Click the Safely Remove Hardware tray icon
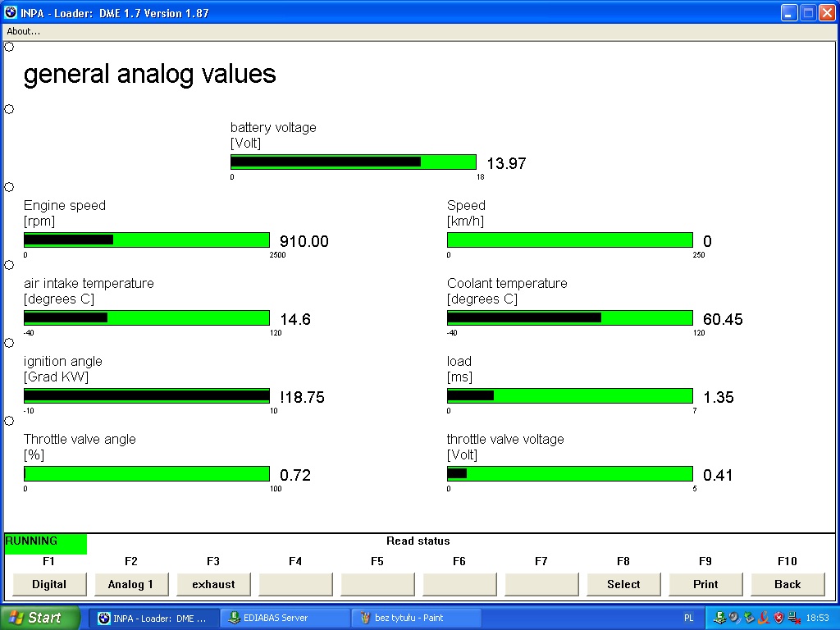The height and width of the screenshot is (630, 840). click(749, 618)
